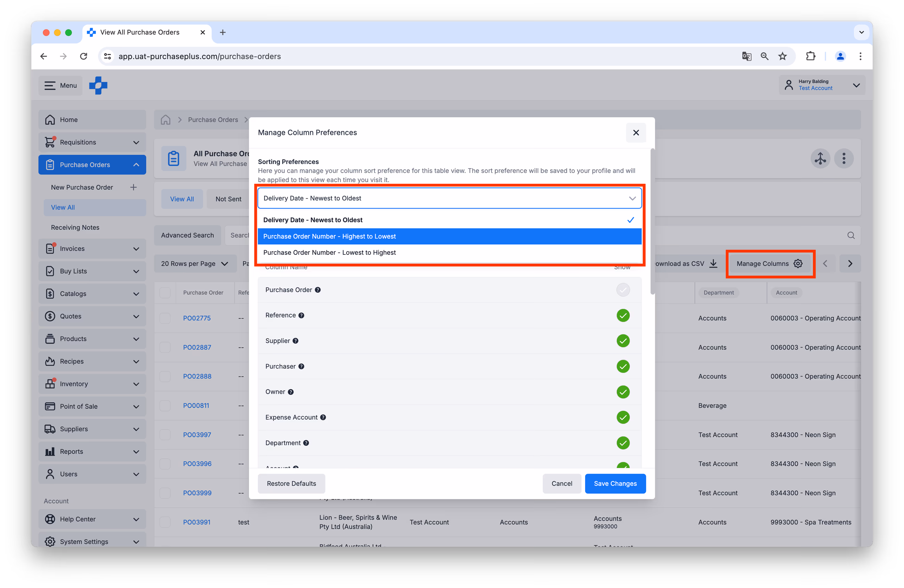Click the Recipes flame icon
The width and height of the screenshot is (904, 588).
click(50, 361)
